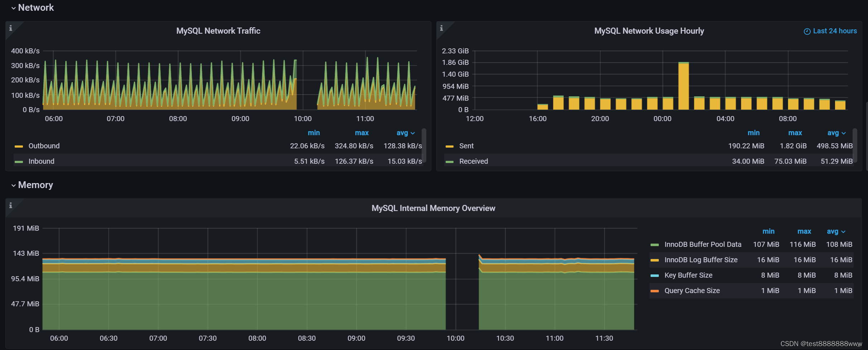868x350 pixels.
Task: Open info icon on MySQL Network Usage Hourly panel
Action: [x=441, y=28]
